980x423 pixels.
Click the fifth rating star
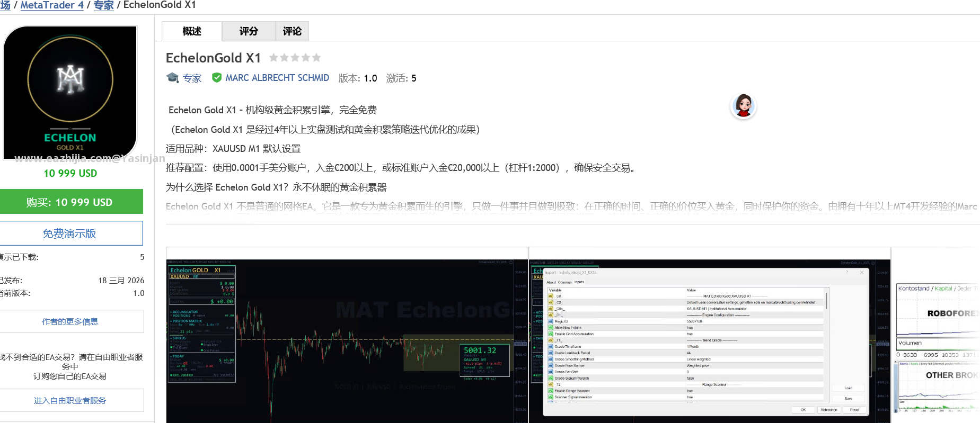click(x=316, y=58)
